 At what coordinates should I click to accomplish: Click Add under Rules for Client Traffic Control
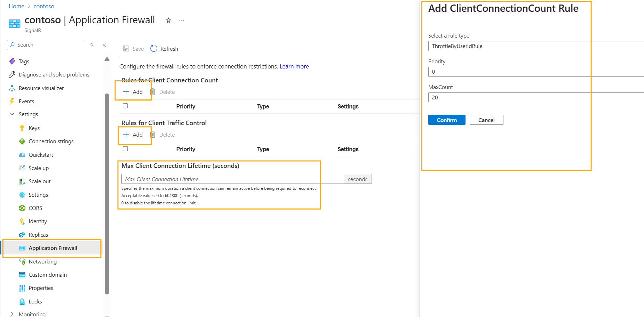pos(133,135)
